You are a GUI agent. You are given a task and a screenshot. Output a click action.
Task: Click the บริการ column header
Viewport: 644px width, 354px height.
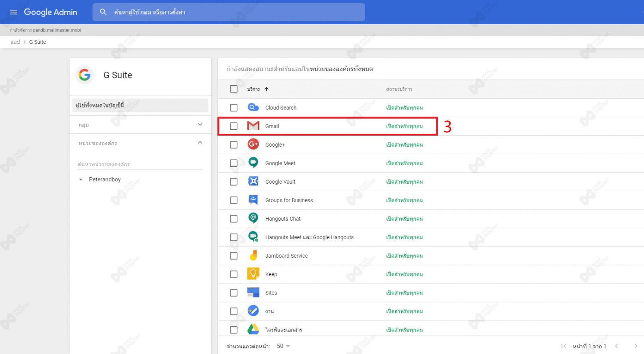(x=254, y=89)
